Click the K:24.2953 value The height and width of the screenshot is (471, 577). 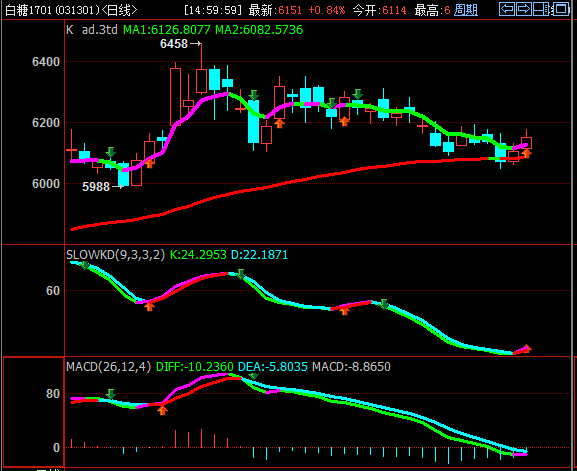coord(198,255)
